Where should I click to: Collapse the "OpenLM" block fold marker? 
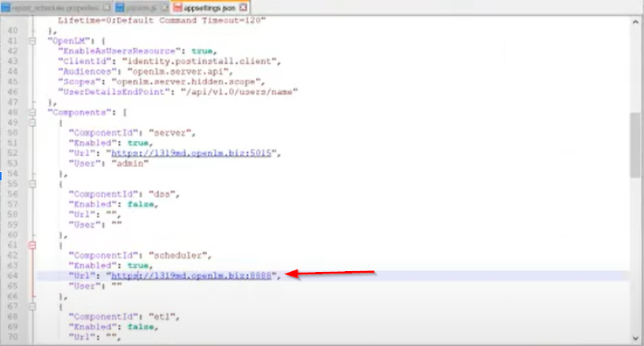(32, 39)
